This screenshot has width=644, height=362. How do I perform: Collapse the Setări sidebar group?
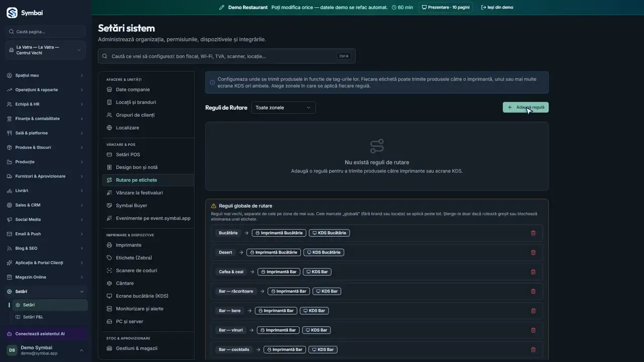46,292
